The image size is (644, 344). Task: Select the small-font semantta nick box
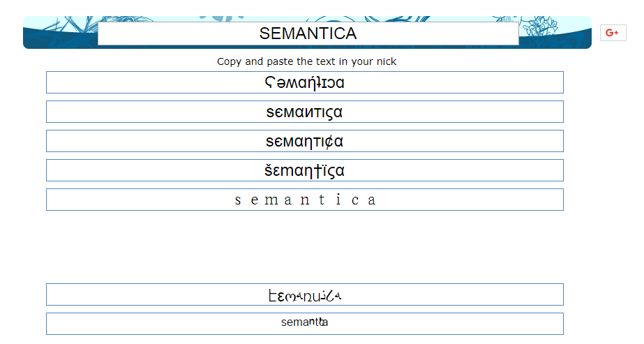[304, 323]
